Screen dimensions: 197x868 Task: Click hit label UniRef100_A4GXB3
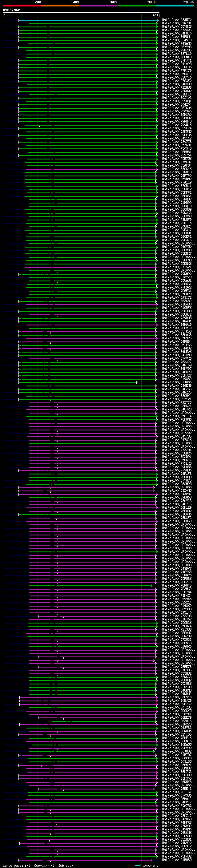pyautogui.click(x=177, y=84)
